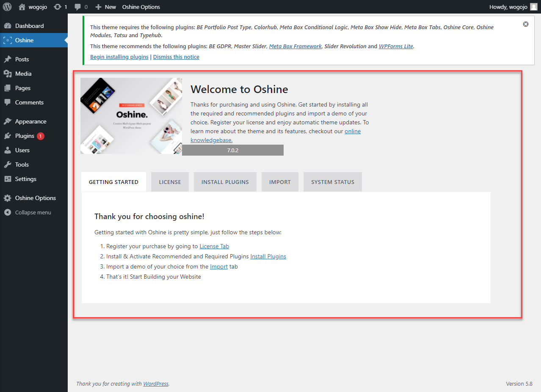The width and height of the screenshot is (541, 392).
Task: Switch to the Install Plugins tab
Action: [225, 182]
